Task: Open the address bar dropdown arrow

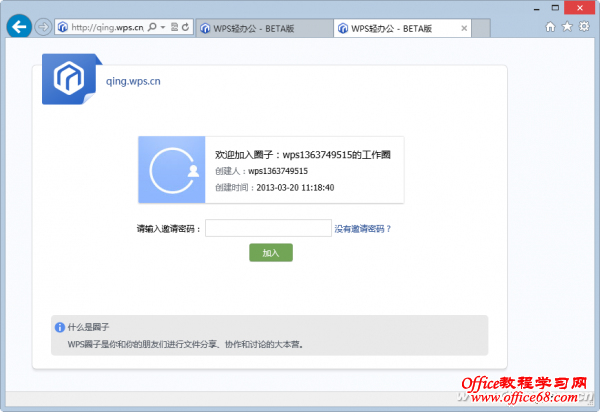Action: (x=163, y=27)
